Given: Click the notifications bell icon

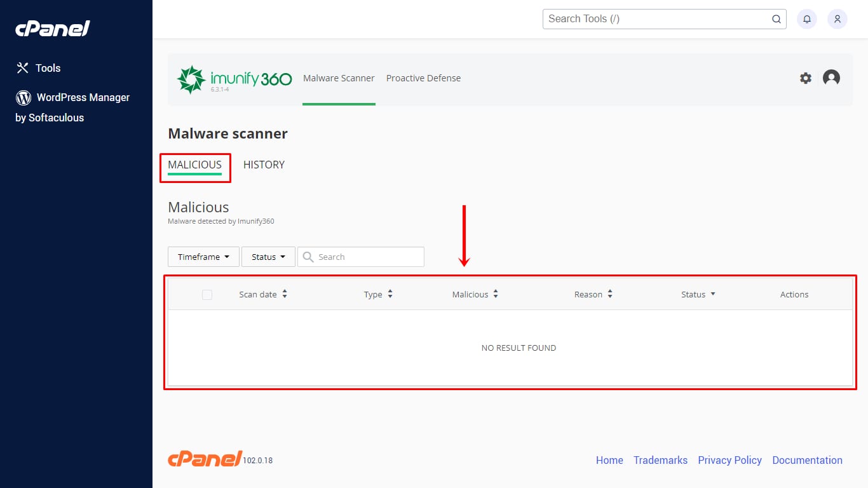Looking at the screenshot, I should (x=807, y=19).
